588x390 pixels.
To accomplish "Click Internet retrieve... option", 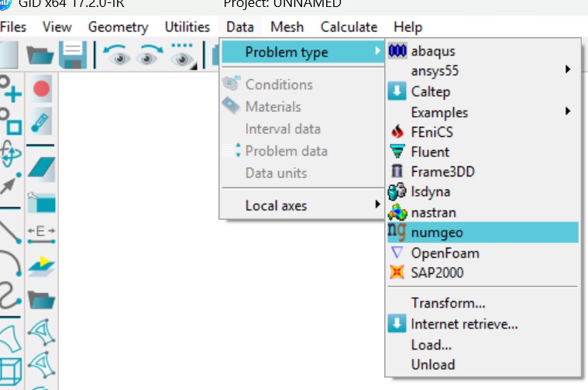I will [x=464, y=324].
